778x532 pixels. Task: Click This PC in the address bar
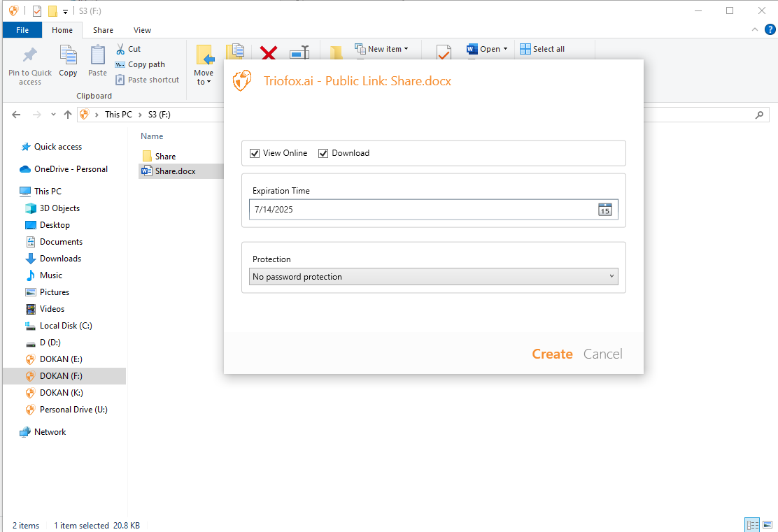(x=118, y=115)
